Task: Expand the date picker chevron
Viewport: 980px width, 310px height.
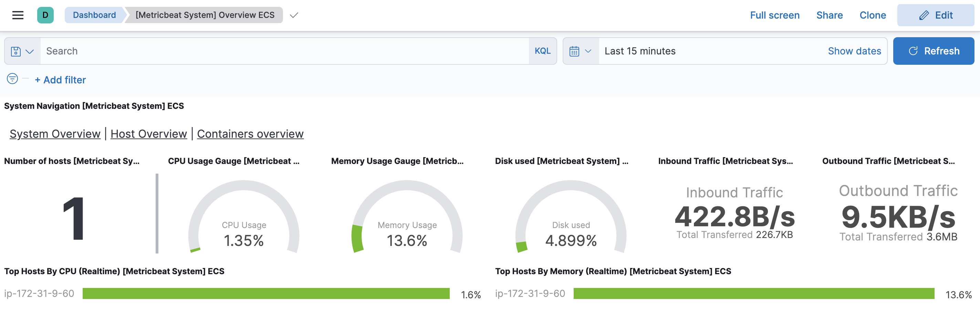Action: [x=588, y=51]
